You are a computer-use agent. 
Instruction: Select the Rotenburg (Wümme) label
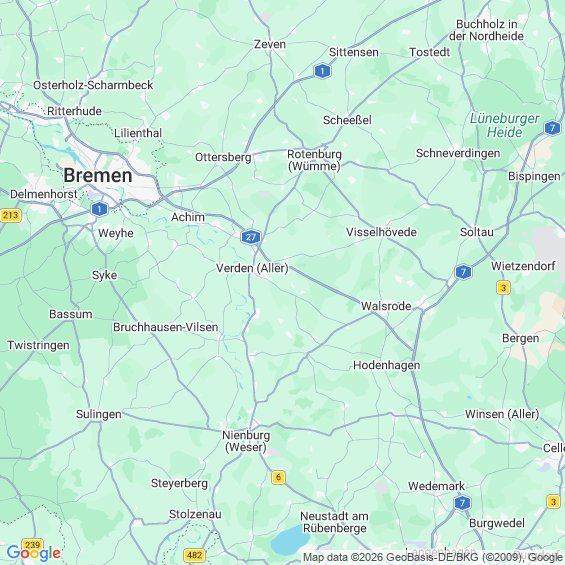click(x=314, y=160)
